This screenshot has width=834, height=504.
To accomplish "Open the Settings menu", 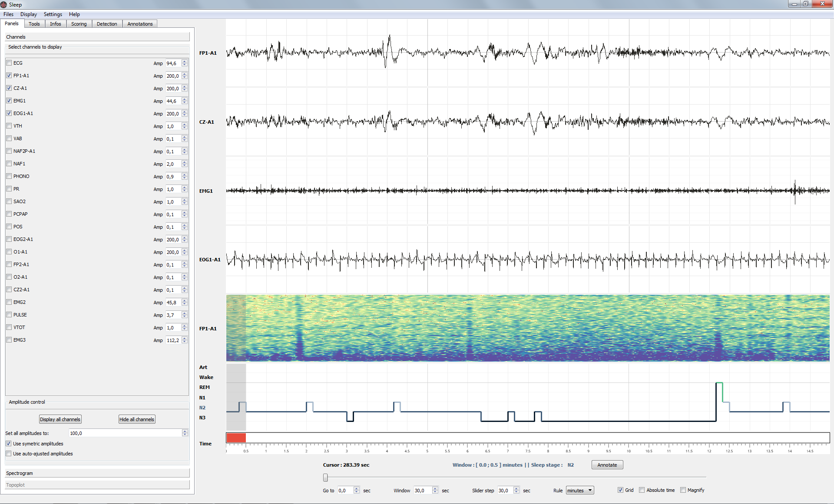I will coord(53,14).
